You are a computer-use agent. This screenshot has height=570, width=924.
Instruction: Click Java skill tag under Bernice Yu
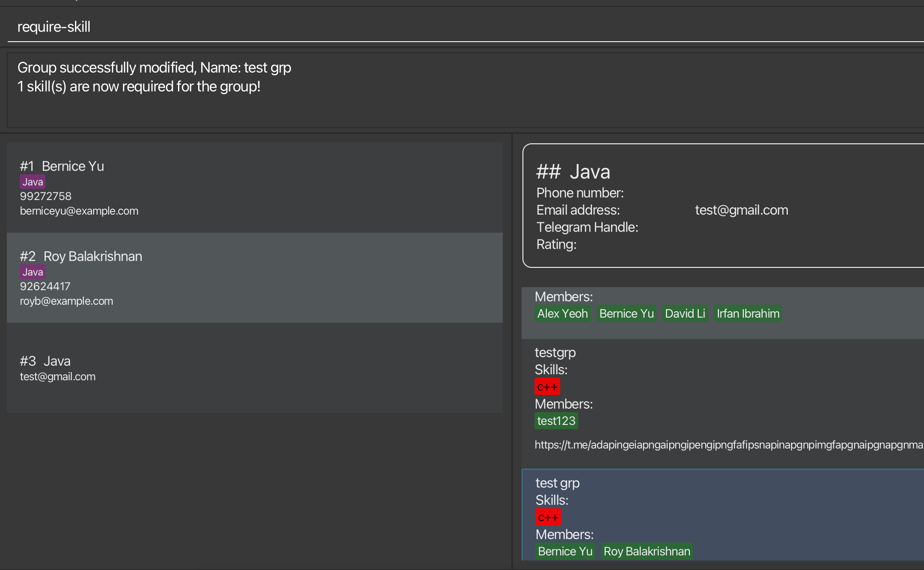33,182
